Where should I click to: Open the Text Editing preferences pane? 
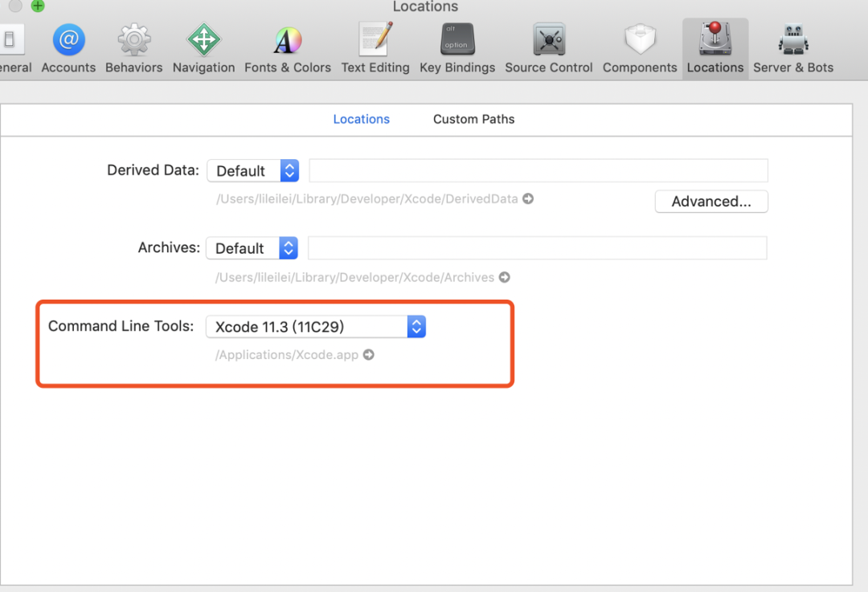[375, 49]
